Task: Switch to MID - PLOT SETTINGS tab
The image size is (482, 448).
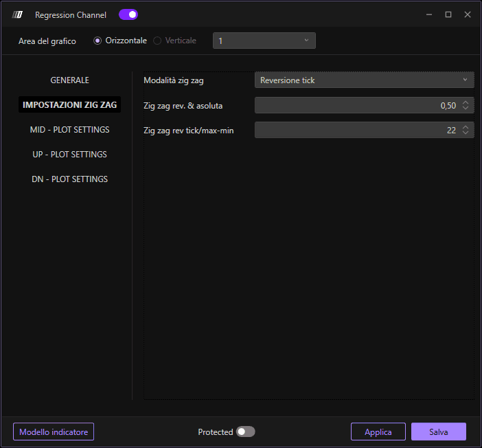Action: tap(70, 130)
